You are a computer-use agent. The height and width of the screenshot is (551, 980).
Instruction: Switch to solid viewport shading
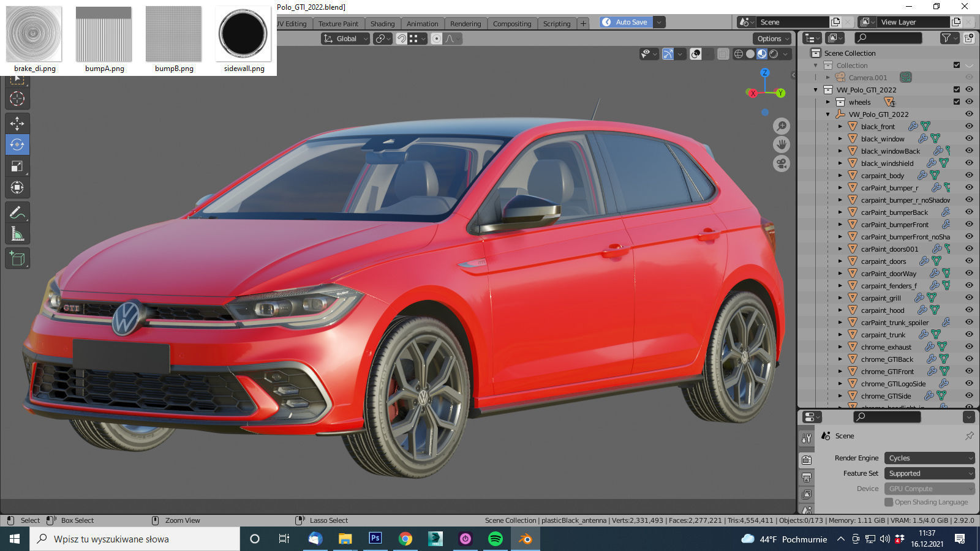click(750, 54)
